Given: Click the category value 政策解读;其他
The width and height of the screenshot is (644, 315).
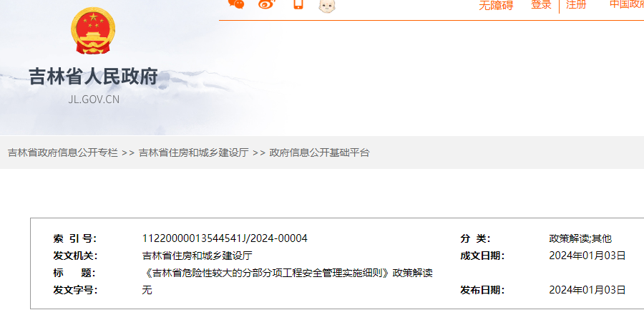Looking at the screenshot, I should point(580,238).
